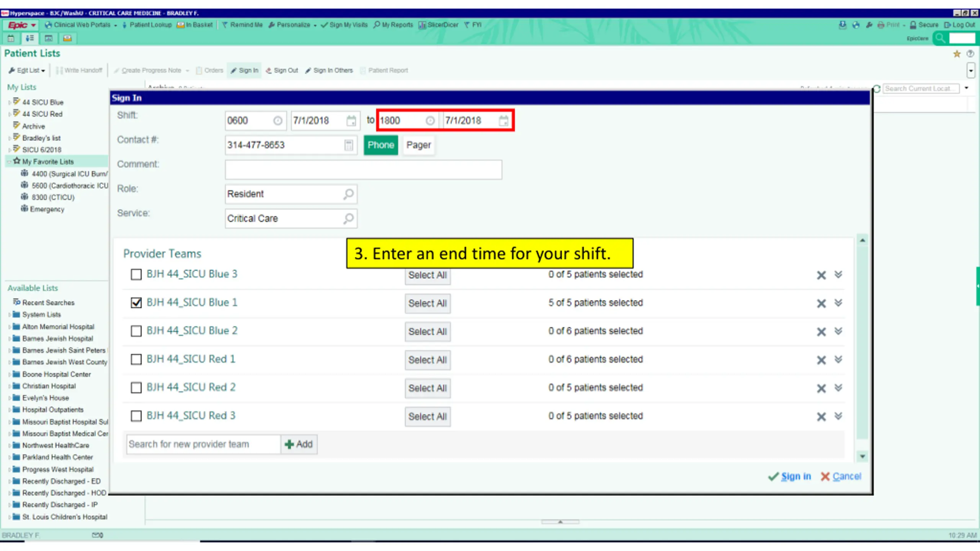
Task: Click Log Out
Action: pos(959,25)
